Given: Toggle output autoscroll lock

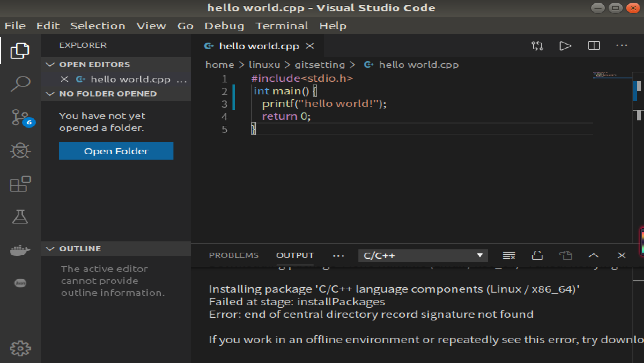Looking at the screenshot, I should 537,255.
